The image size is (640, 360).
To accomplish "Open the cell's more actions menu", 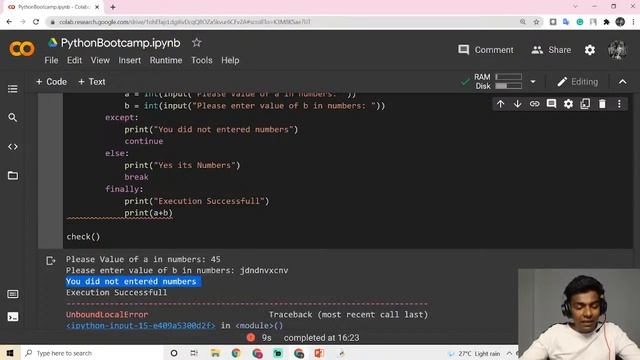I will 619,104.
